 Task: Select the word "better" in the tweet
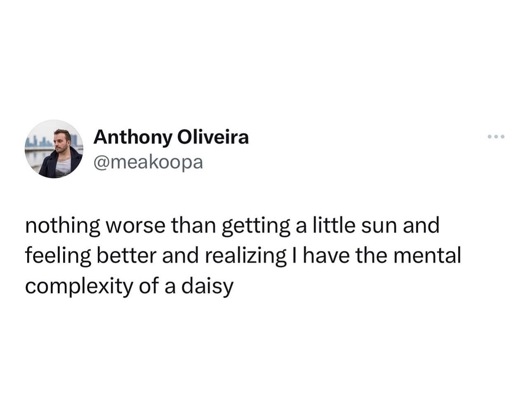click(127, 256)
